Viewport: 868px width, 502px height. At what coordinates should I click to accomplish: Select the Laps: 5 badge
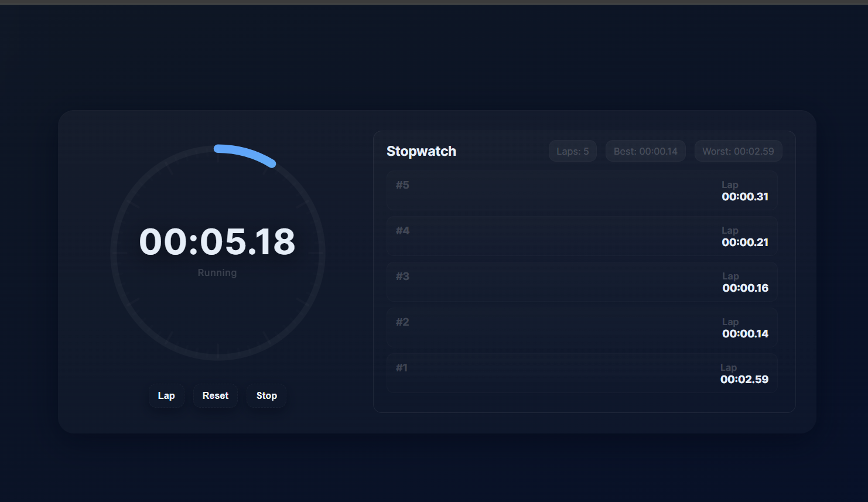tap(572, 151)
